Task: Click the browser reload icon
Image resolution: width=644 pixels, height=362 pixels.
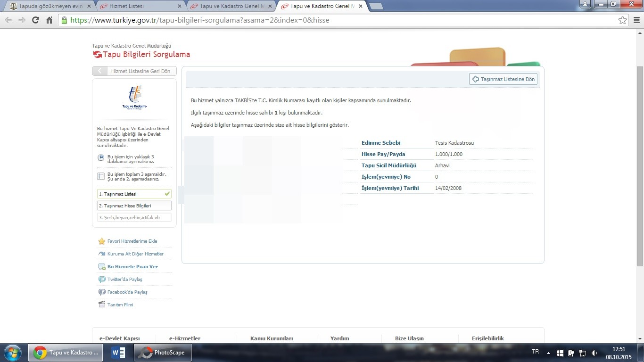Action: point(35,20)
